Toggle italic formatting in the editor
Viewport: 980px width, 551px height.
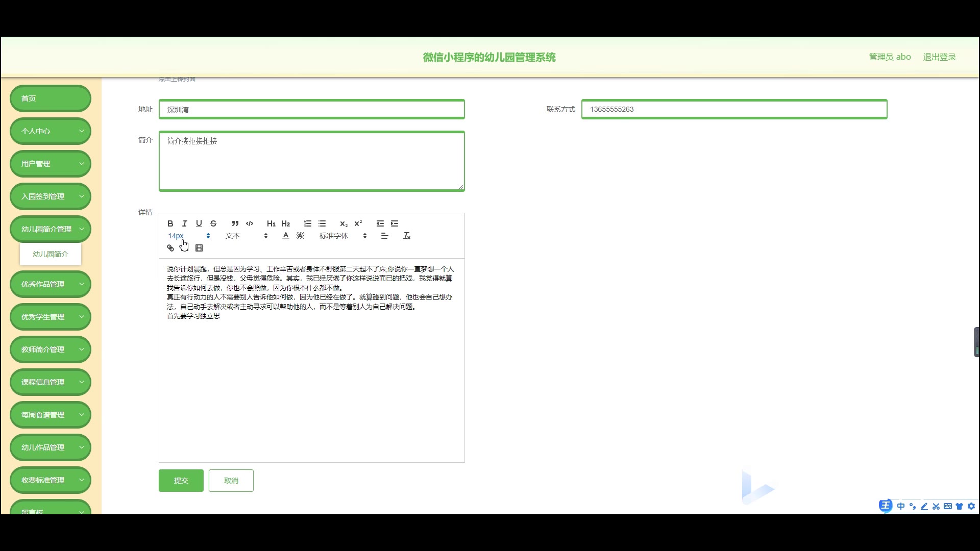click(x=185, y=223)
